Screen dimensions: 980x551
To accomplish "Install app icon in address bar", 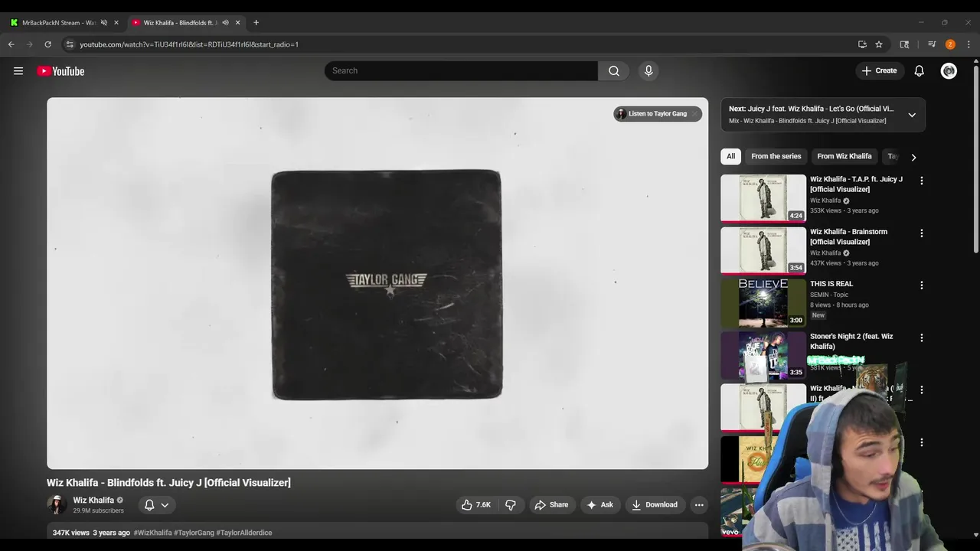I will pyautogui.click(x=862, y=44).
